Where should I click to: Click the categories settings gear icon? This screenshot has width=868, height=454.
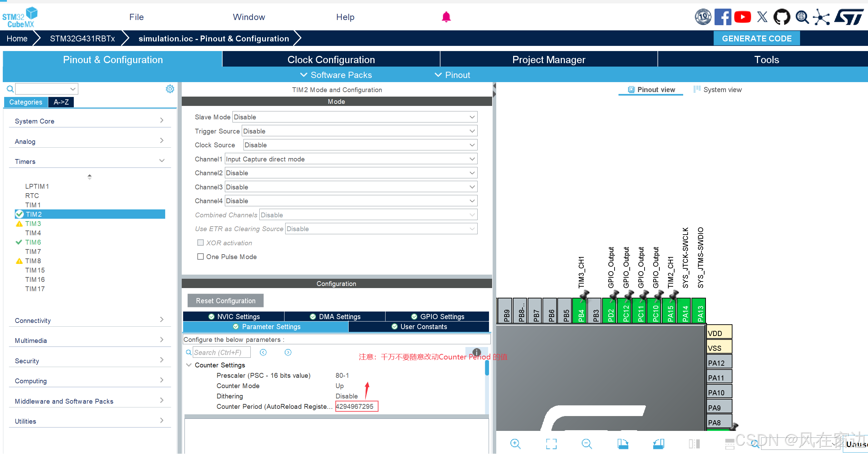[x=170, y=89]
